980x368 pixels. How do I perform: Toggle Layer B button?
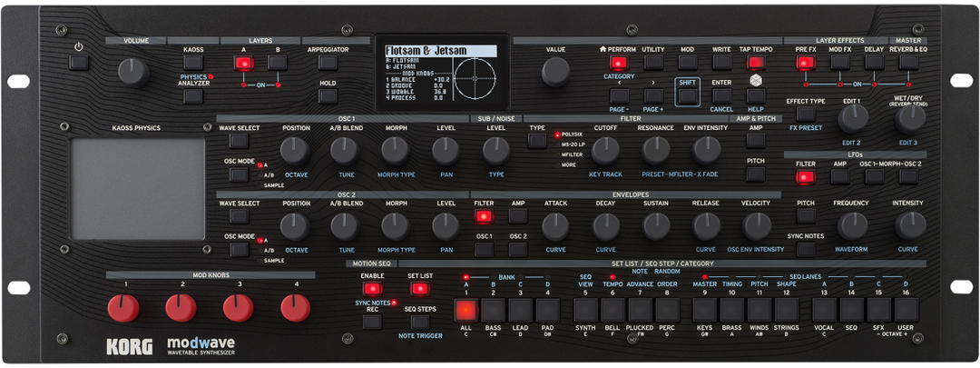pos(278,62)
